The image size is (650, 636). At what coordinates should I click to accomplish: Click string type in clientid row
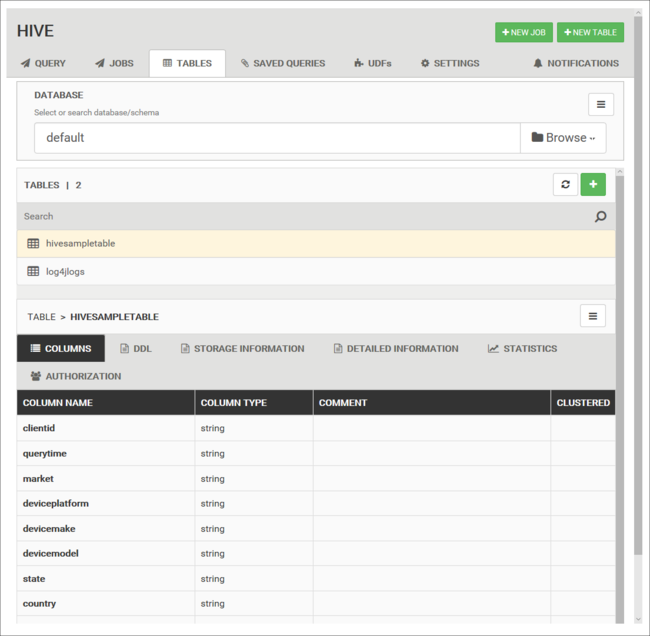(213, 428)
